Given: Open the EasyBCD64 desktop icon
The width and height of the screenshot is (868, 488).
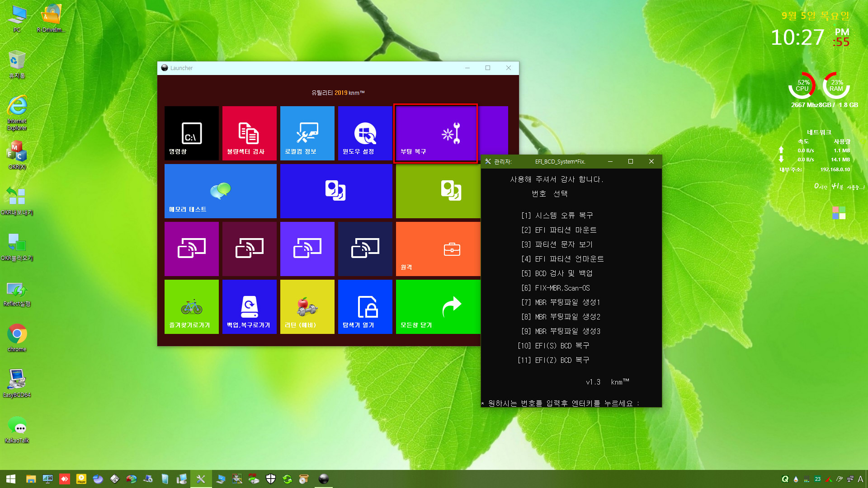Looking at the screenshot, I should coord(17,384).
